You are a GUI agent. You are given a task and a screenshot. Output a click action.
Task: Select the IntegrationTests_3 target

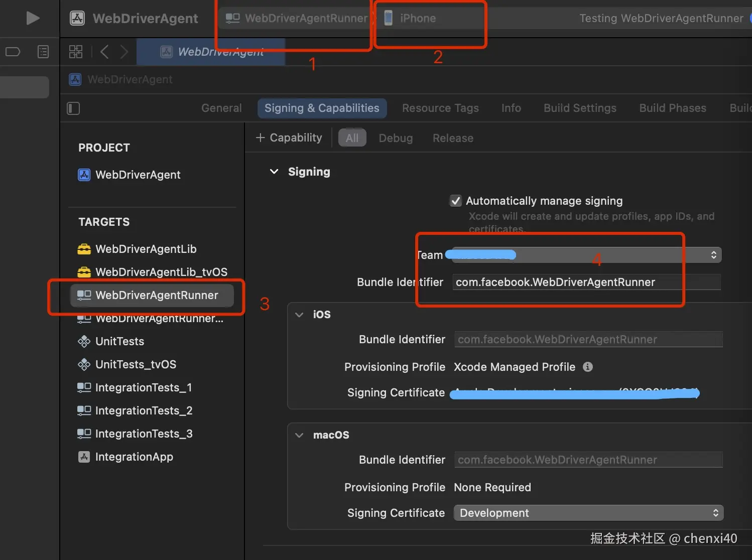click(135, 434)
